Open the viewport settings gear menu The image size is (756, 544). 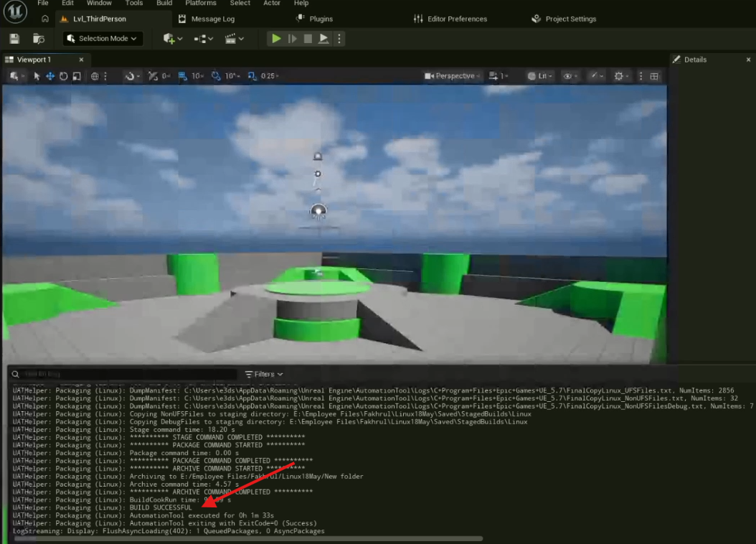pos(621,76)
